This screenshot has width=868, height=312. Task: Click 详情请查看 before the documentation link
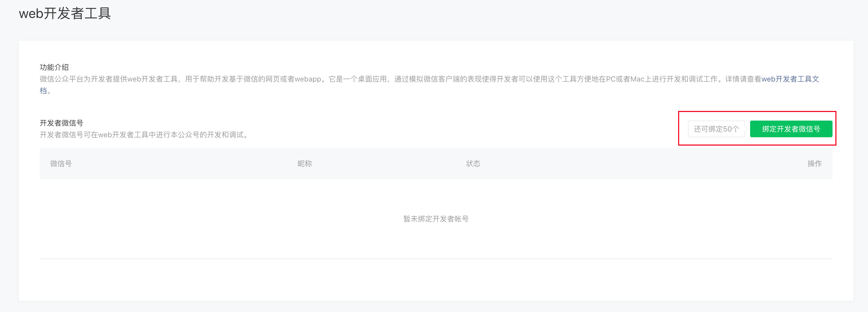point(743,79)
